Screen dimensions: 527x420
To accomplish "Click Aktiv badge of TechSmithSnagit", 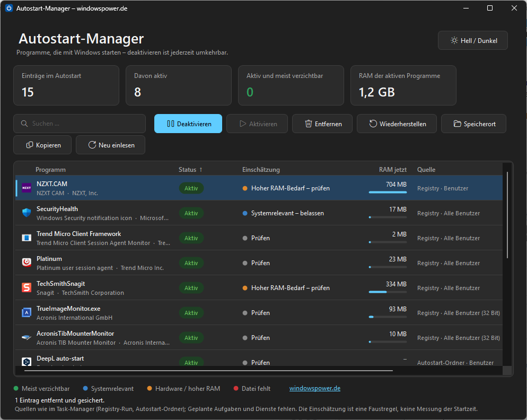I will pyautogui.click(x=191, y=287).
